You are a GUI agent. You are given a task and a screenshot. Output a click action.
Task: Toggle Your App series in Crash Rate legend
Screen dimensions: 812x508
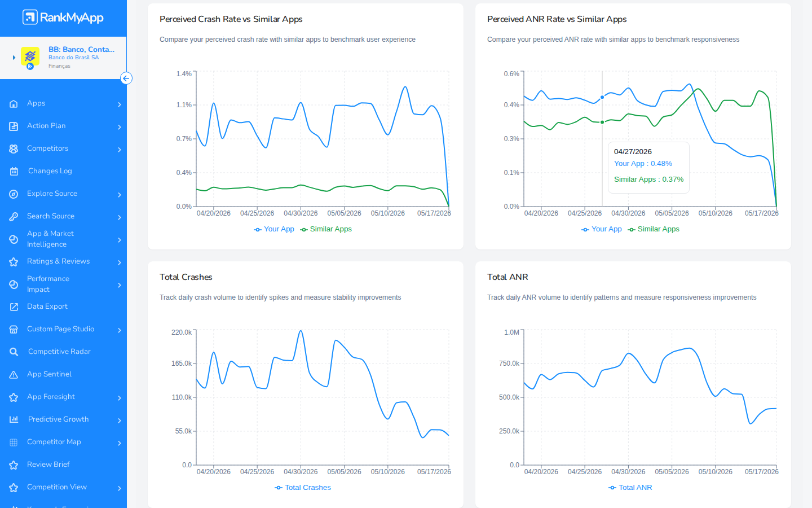point(274,229)
